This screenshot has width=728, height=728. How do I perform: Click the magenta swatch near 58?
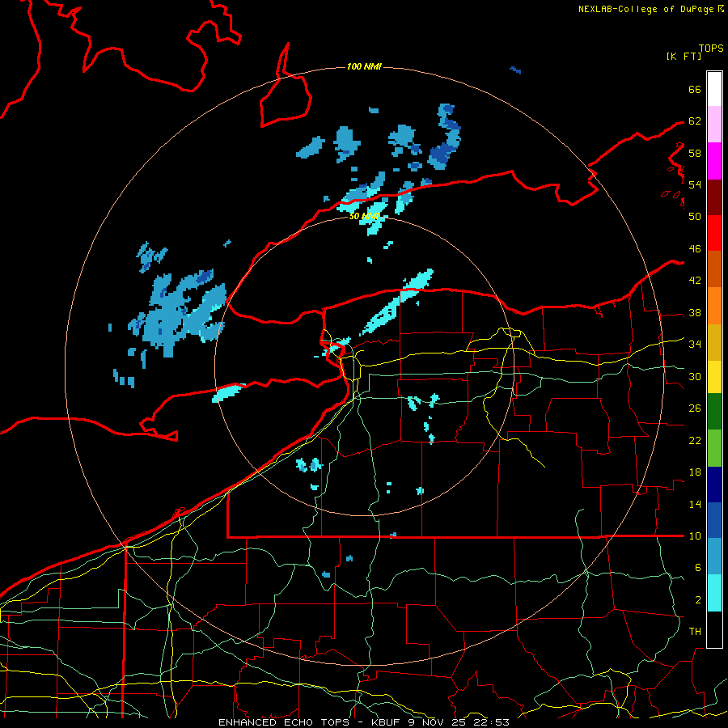714,161
